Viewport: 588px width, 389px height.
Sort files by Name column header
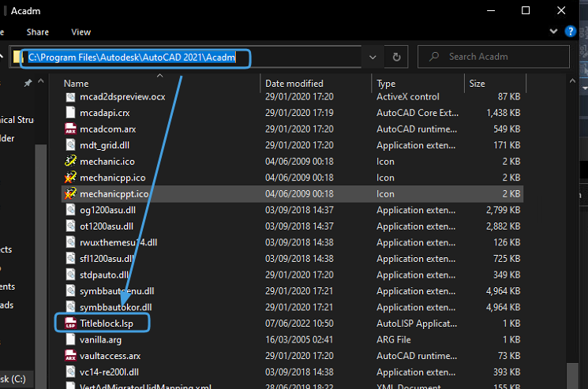point(76,84)
